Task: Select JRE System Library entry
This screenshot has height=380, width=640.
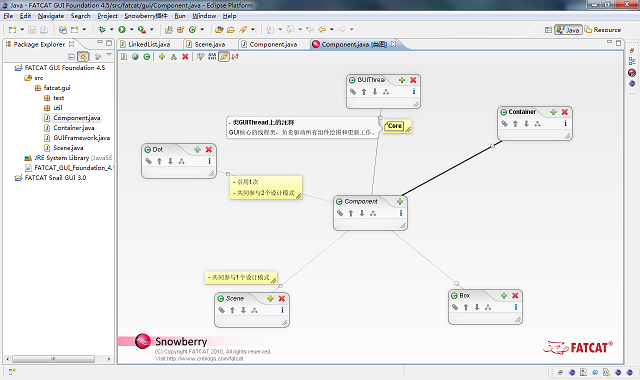Action: [68, 158]
